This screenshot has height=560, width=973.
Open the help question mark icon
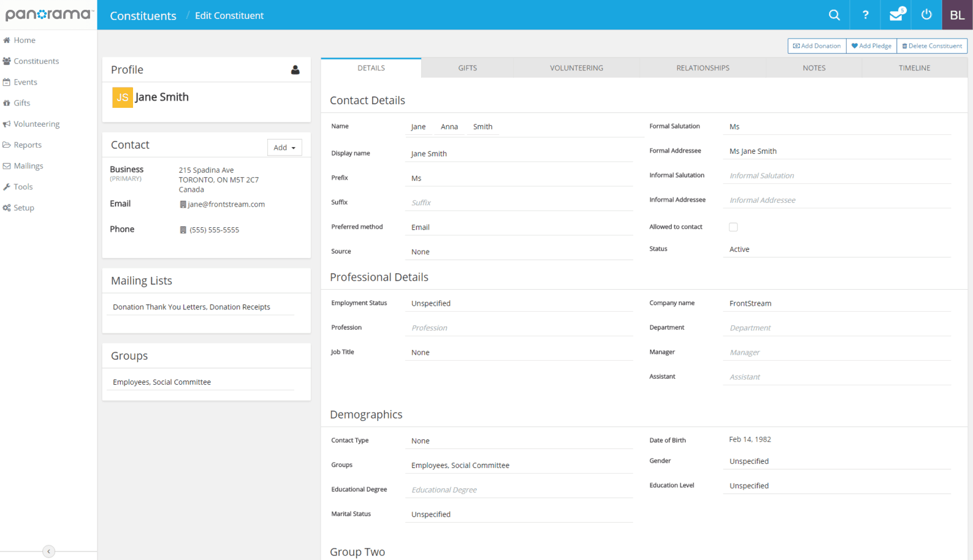[x=865, y=15]
